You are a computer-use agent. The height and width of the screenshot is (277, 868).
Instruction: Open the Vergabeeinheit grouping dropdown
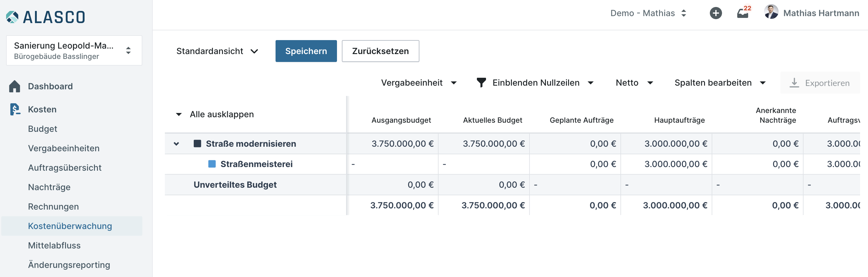[x=418, y=83]
